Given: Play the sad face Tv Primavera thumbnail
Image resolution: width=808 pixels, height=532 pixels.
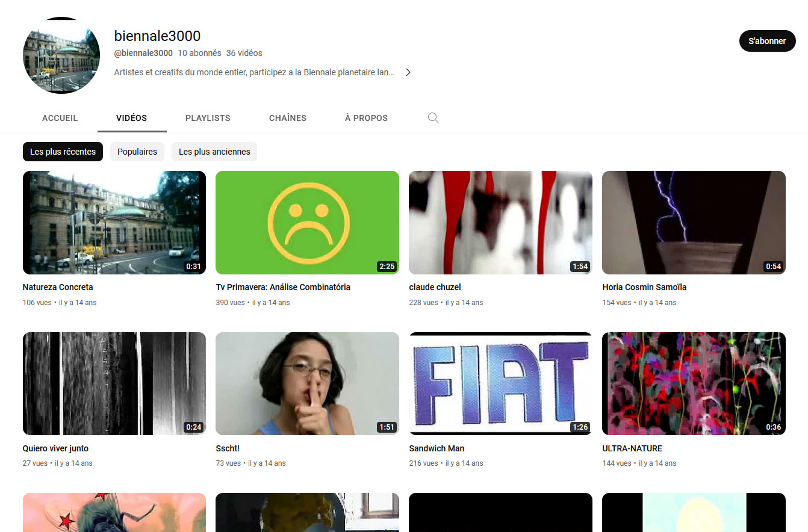Looking at the screenshot, I should tap(307, 223).
